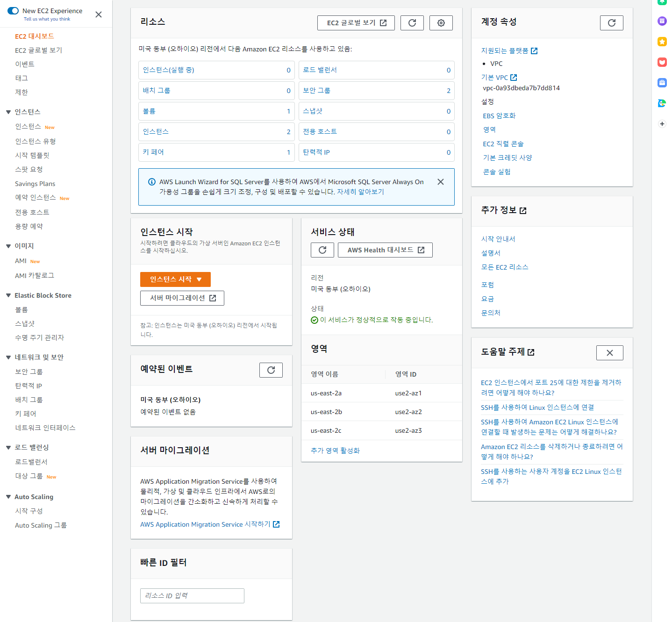Collapse the 로드 밸런싱 section
This screenshot has height=622, width=672.
[8, 448]
